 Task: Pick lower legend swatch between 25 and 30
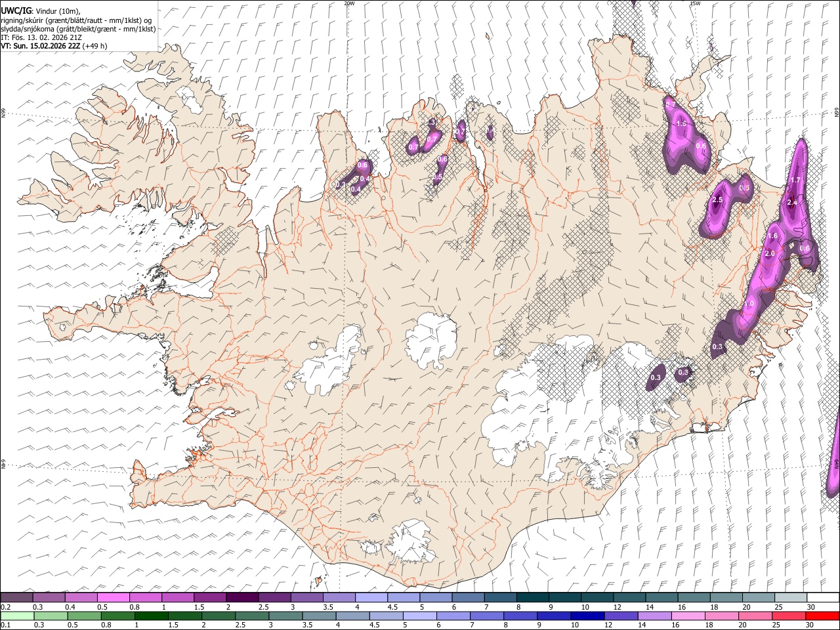coord(788,616)
